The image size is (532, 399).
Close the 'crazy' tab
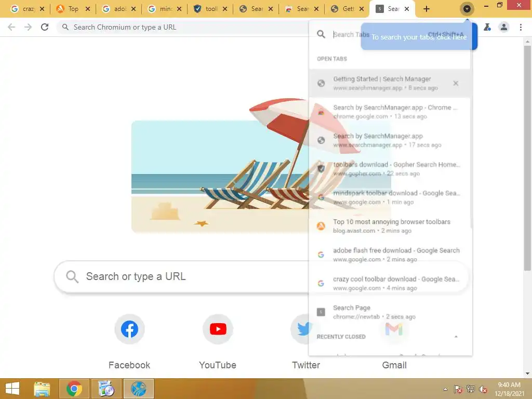[42, 9]
